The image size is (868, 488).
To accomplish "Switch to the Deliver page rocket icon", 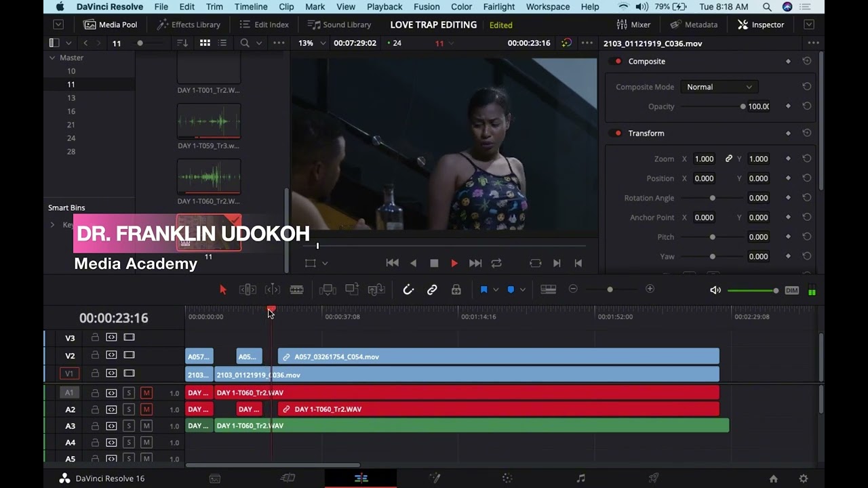I will tap(654, 479).
